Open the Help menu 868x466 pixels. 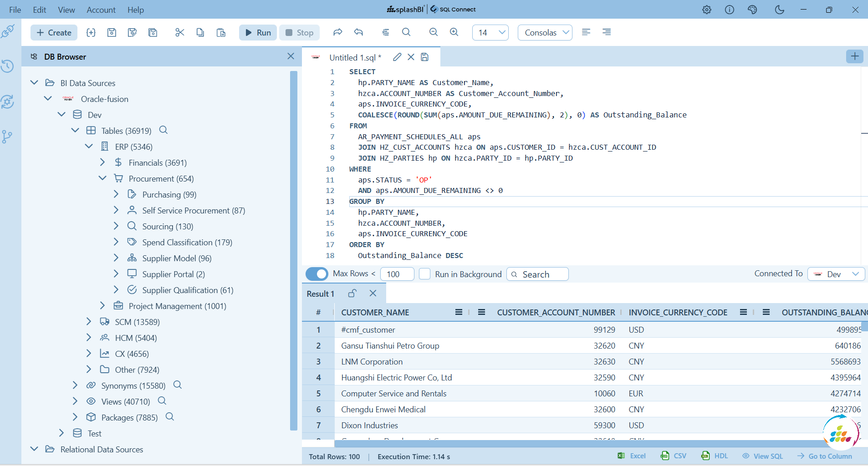136,10
